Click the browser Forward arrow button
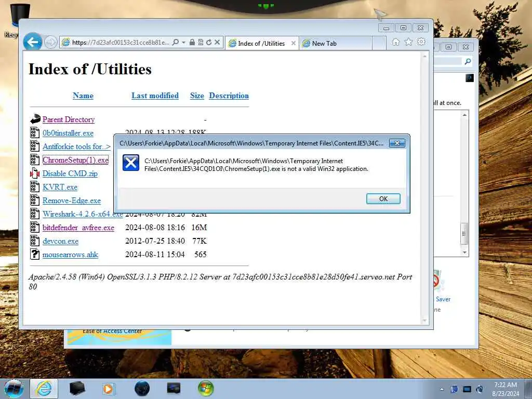Screen dimensions: 532x399 51,43
